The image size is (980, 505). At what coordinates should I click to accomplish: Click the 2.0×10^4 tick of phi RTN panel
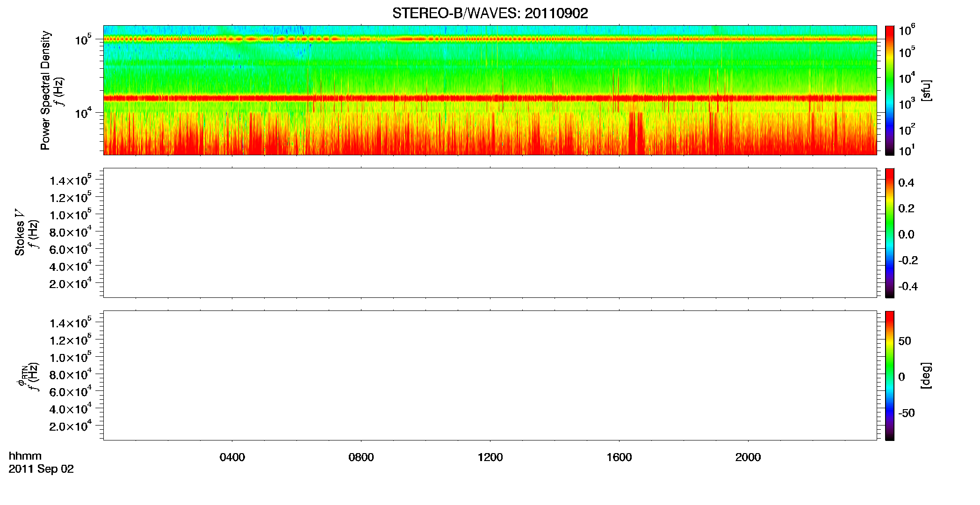[70, 426]
